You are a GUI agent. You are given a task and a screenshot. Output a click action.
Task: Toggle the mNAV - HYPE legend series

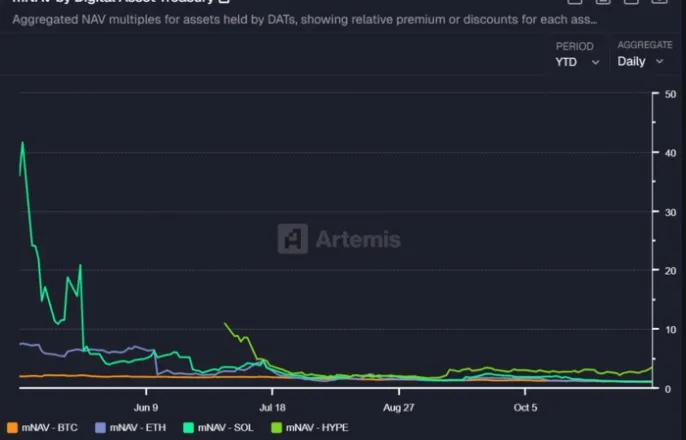(x=310, y=428)
